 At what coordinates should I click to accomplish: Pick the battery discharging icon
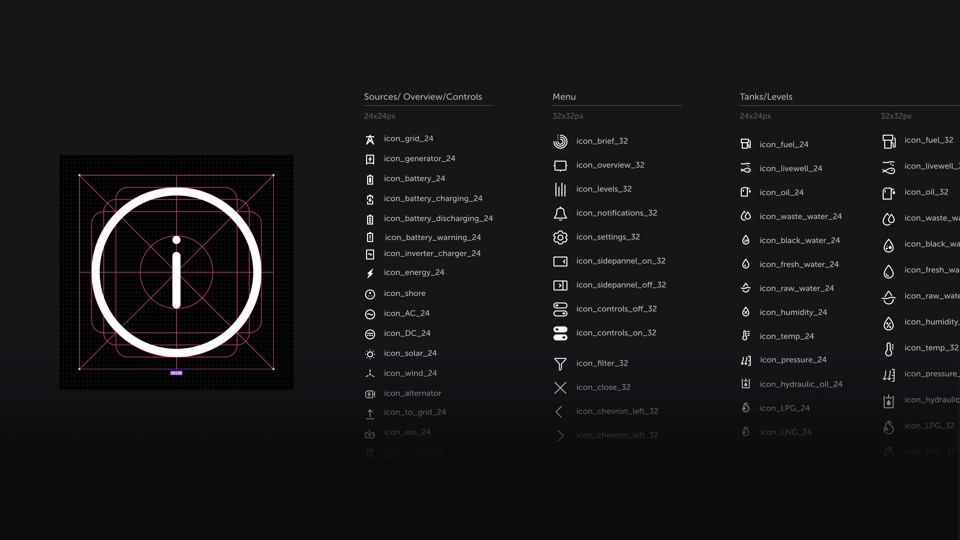[370, 219]
